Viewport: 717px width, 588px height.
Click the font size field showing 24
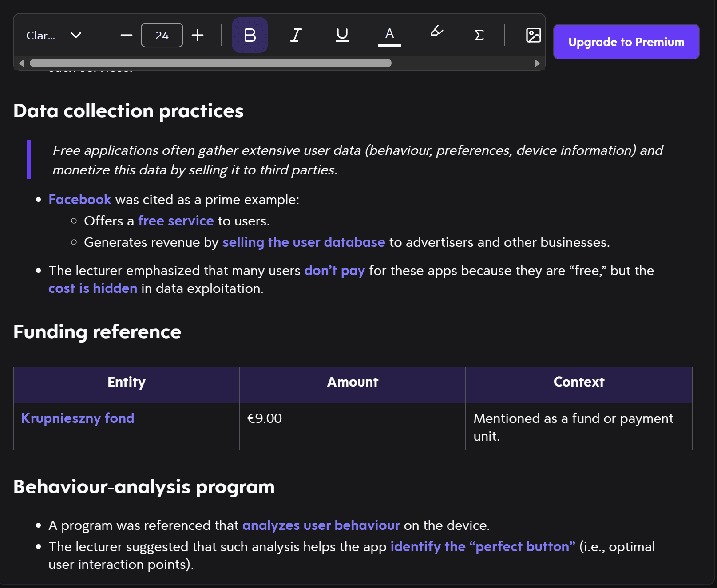click(162, 35)
